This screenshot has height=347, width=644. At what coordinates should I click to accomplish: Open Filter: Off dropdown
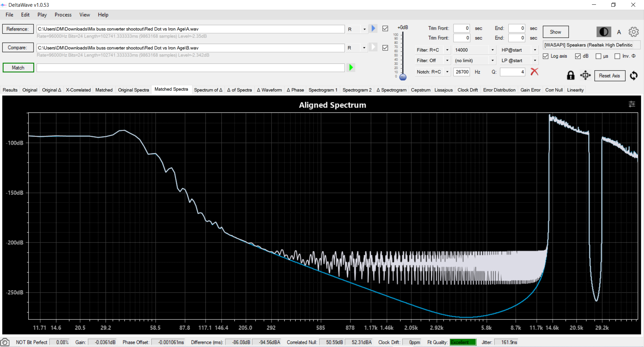tap(447, 61)
